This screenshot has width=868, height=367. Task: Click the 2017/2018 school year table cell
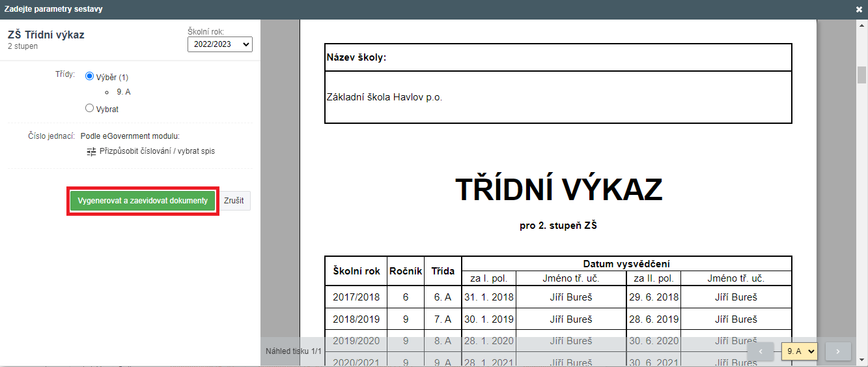click(356, 297)
